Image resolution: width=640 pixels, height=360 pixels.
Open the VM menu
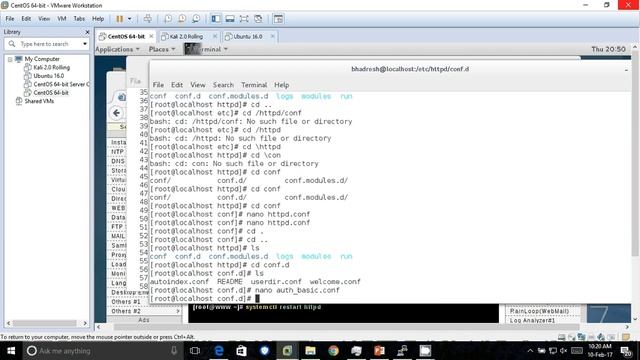point(62,19)
